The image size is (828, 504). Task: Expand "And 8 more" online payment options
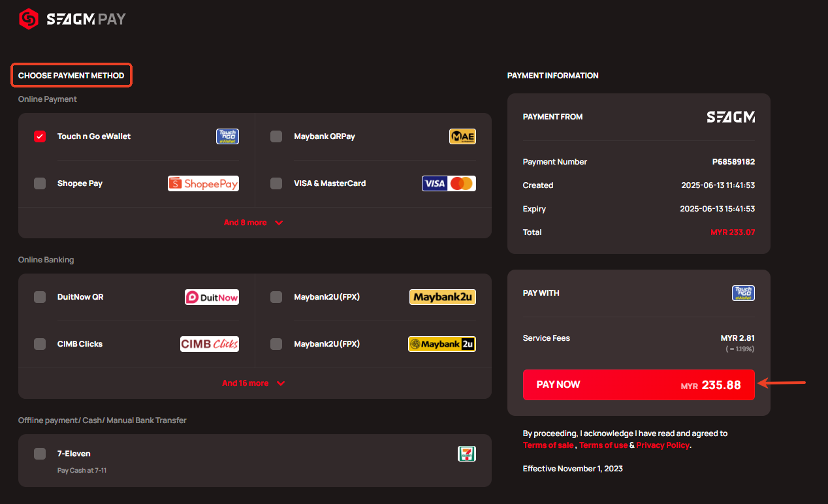(x=254, y=223)
